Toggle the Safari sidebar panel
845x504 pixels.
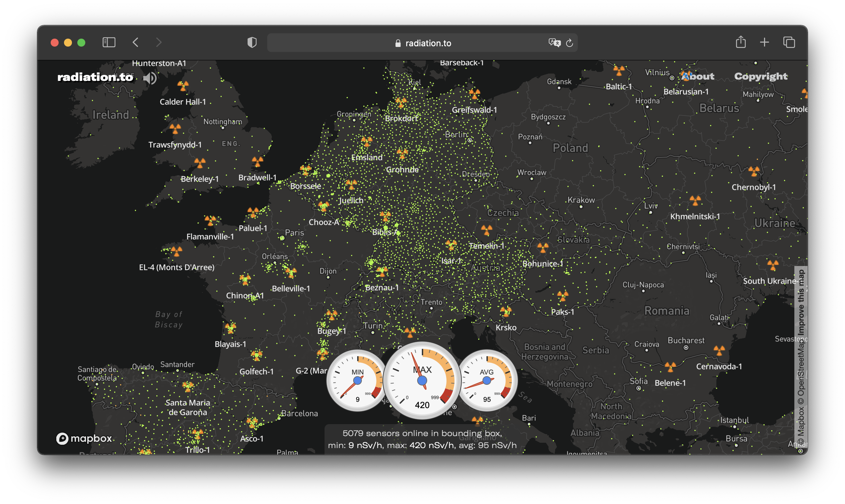tap(109, 42)
